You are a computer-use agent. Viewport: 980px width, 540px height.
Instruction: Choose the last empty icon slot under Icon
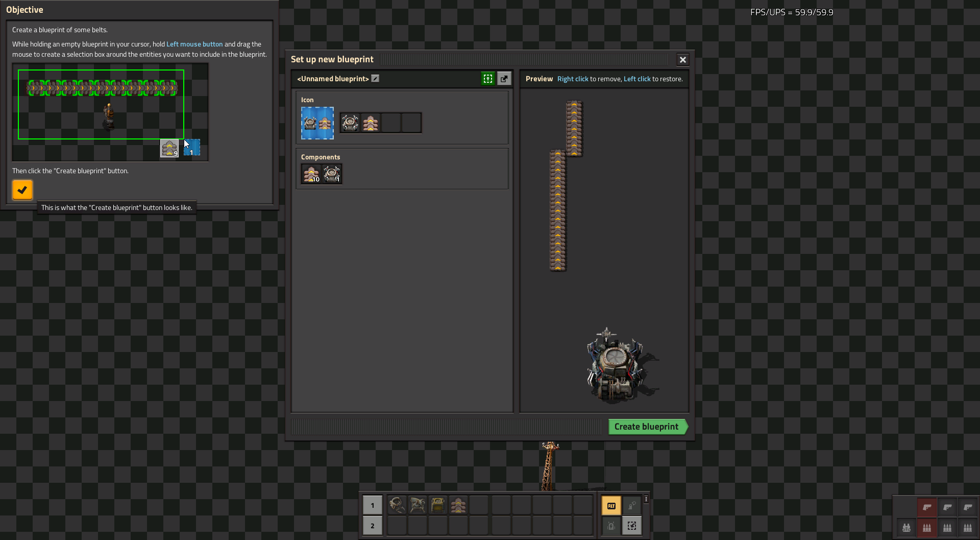411,123
